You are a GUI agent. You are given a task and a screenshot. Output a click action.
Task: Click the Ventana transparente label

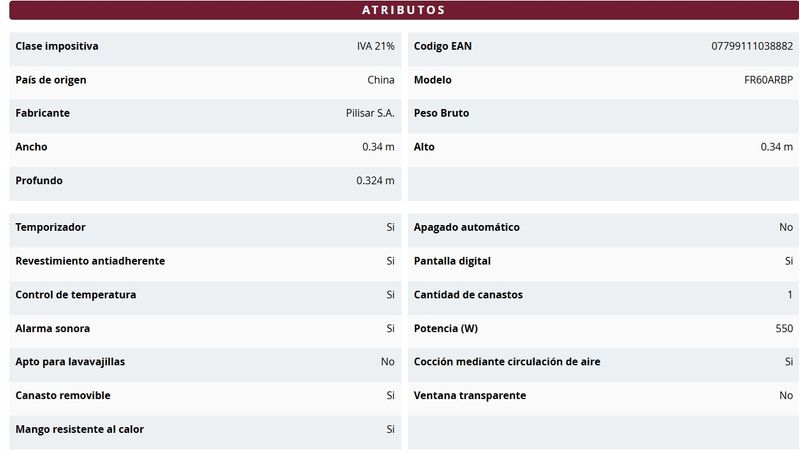pos(470,396)
